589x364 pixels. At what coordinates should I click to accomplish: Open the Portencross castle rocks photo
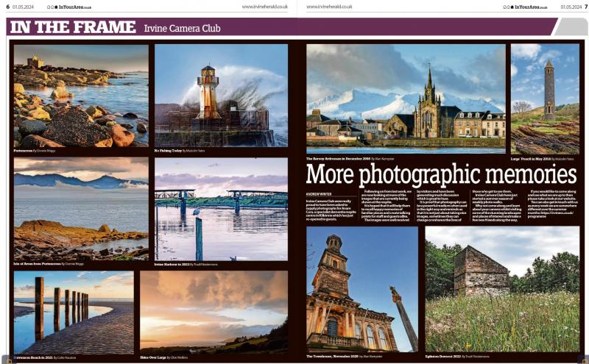coord(80,96)
